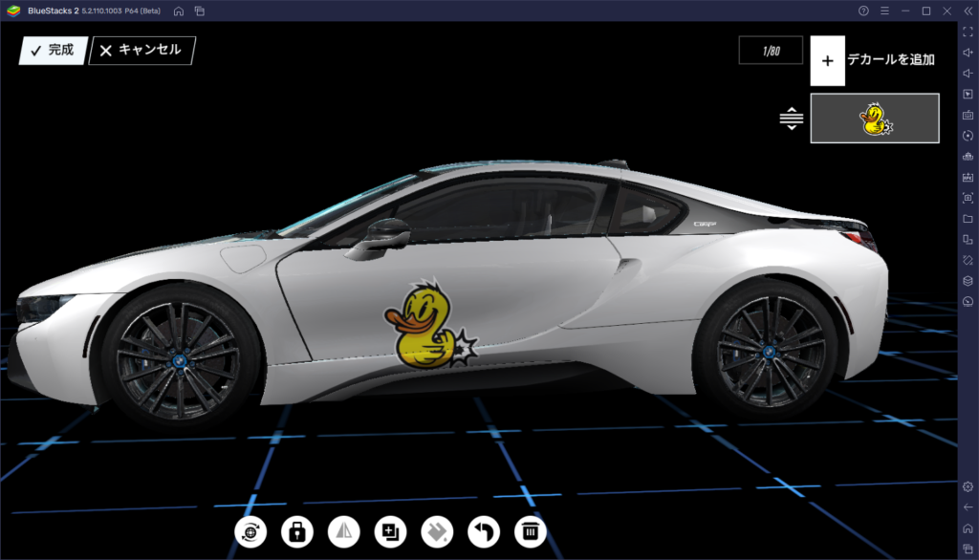Collapse the BlueStacks sidebar with the chevron
This screenshot has width=979, height=560.
coord(968,9)
